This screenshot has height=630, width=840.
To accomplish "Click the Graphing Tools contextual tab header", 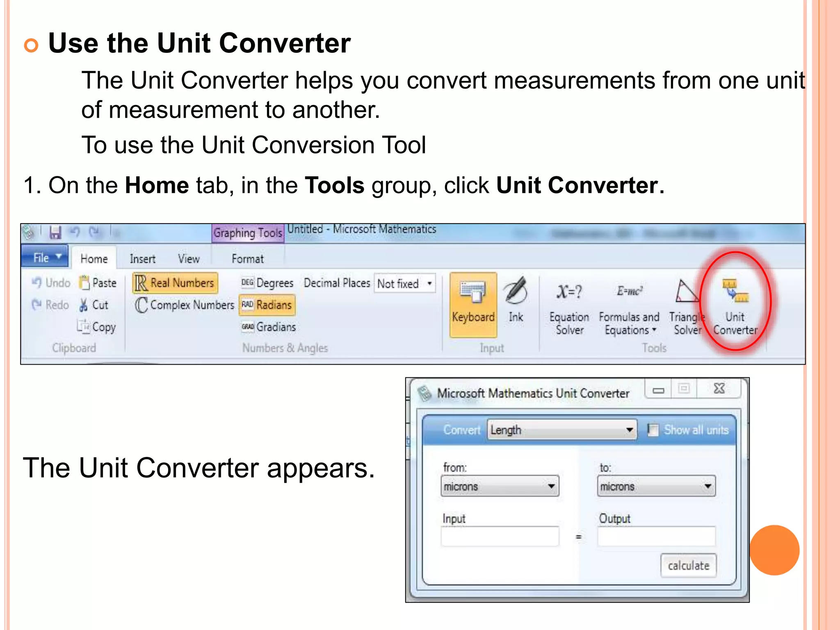I will (248, 233).
